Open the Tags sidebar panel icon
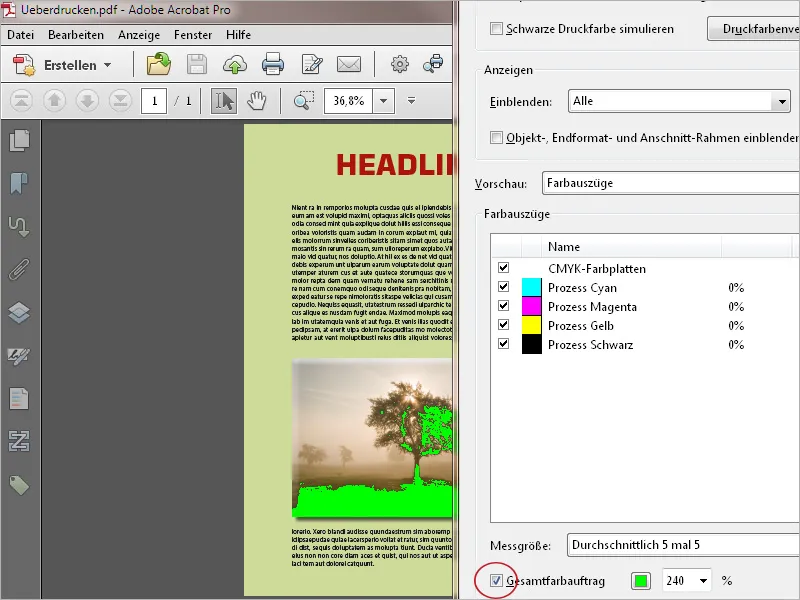 tap(19, 485)
